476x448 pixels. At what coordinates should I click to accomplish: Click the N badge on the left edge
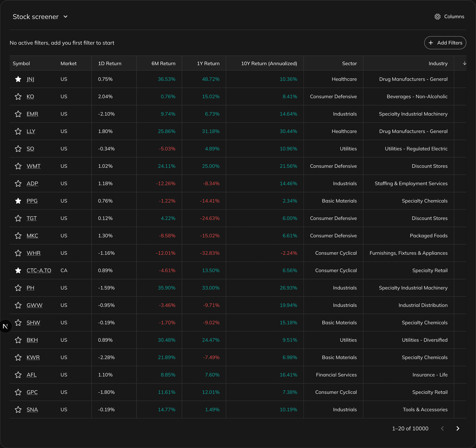(x=6, y=326)
